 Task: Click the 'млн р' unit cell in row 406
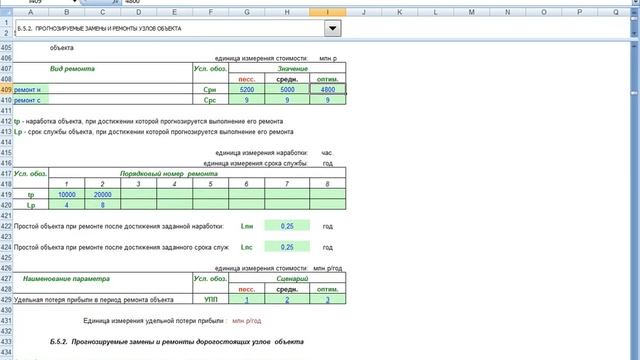328,58
